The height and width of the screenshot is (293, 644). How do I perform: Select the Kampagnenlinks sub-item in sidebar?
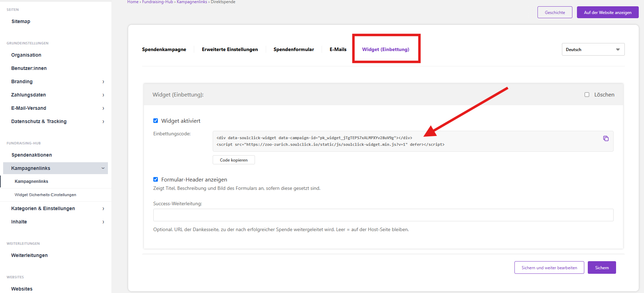[31, 181]
